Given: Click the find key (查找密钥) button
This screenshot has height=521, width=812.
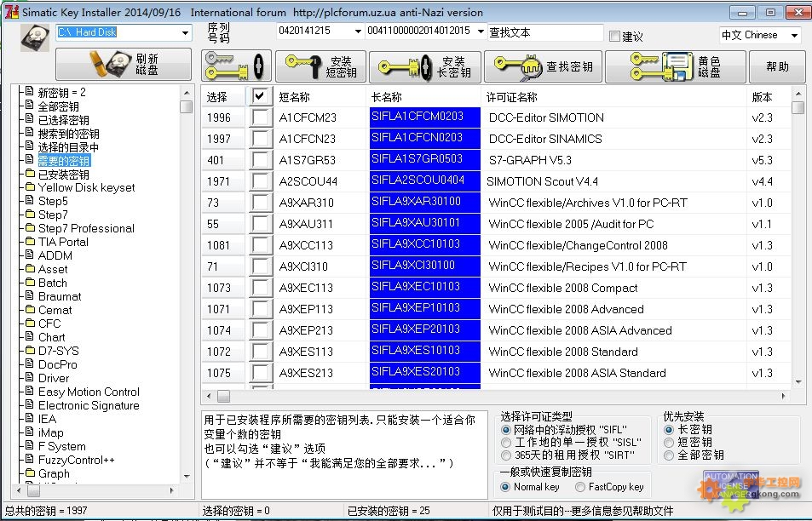Looking at the screenshot, I should (543, 66).
